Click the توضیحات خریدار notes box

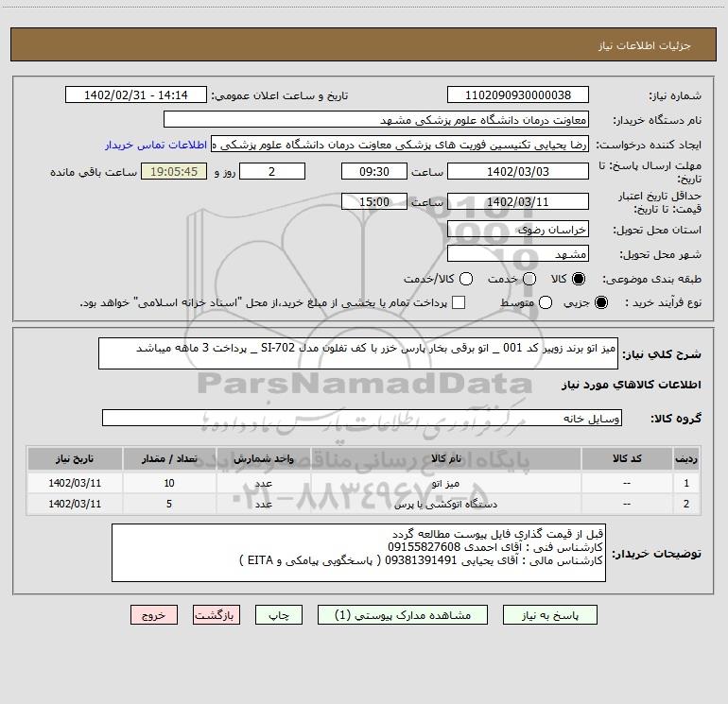[359, 553]
